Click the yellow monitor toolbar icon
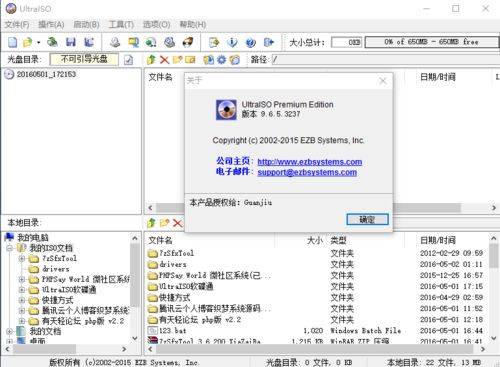 point(134,42)
